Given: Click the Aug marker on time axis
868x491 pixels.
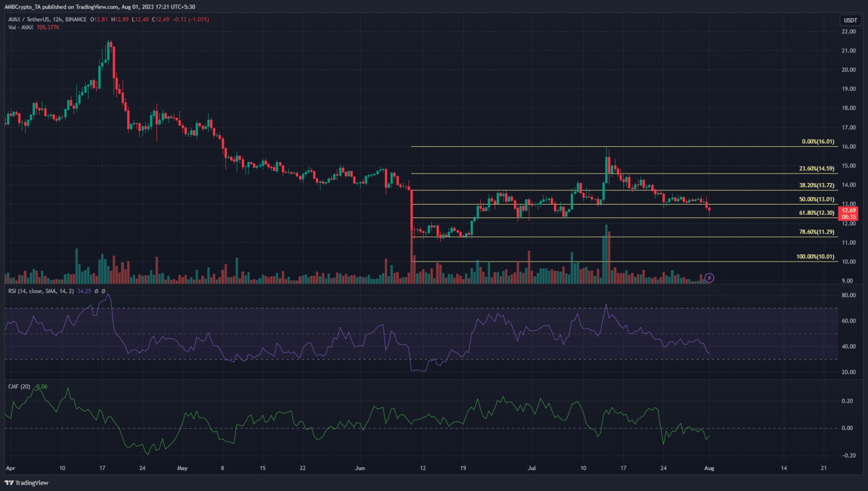Looking at the screenshot, I should click(x=709, y=468).
